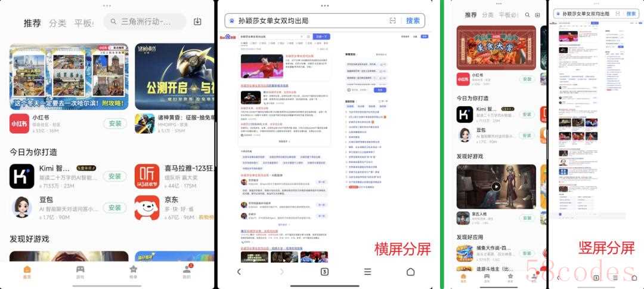This screenshot has width=644, height=289.
Task: Select 推荐 tab in landscape app store
Action: pos(32,23)
